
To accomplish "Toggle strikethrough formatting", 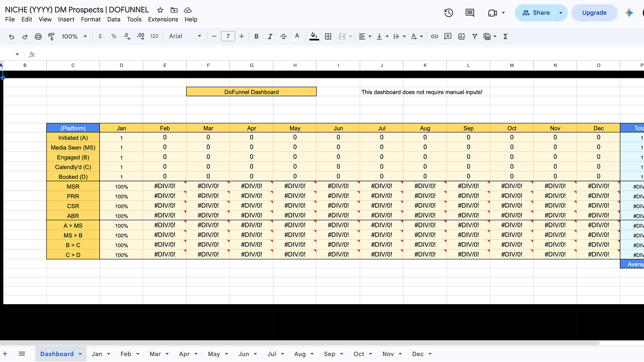I will (283, 36).
